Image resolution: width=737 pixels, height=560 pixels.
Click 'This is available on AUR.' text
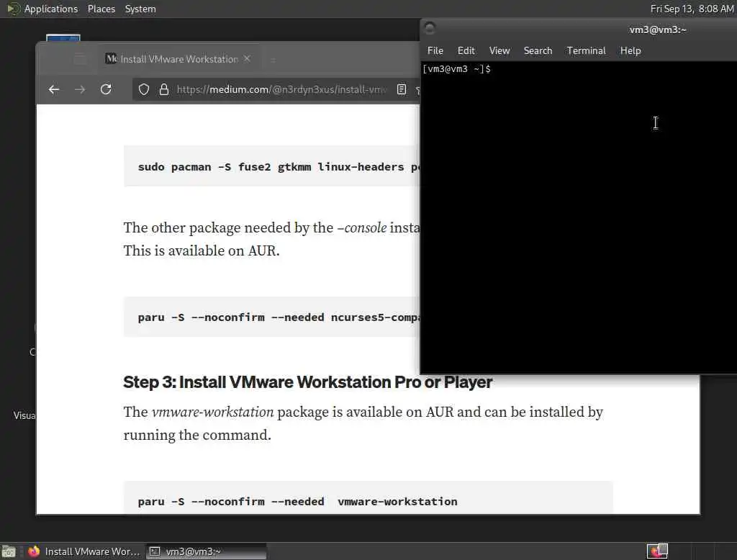pyautogui.click(x=202, y=250)
